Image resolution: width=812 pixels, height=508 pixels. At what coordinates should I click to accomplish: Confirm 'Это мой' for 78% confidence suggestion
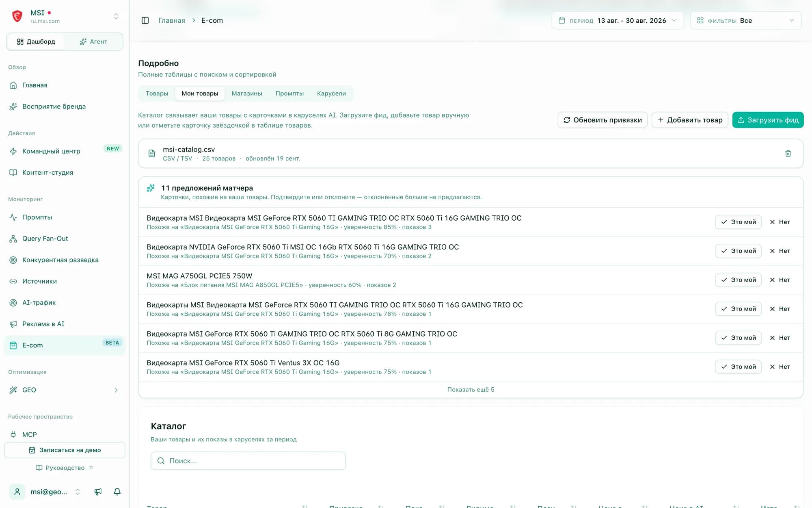coord(738,309)
